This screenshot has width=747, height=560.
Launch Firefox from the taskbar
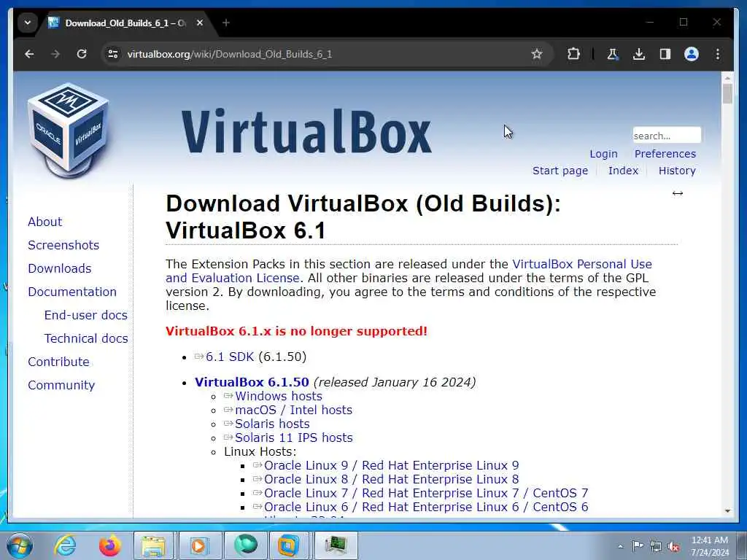(x=109, y=545)
